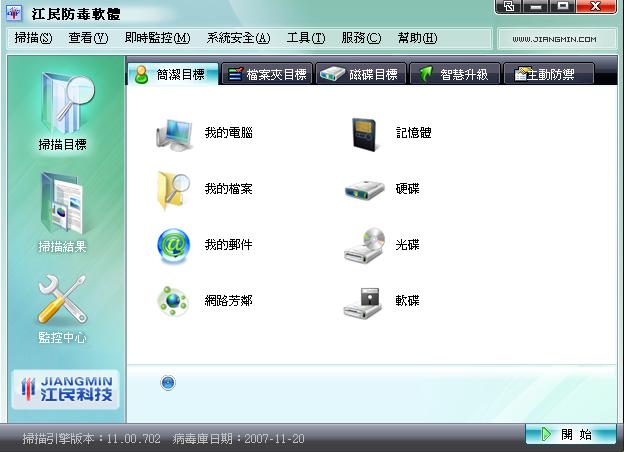Select the 網路芳鄰 network globe icon

pos(173,301)
